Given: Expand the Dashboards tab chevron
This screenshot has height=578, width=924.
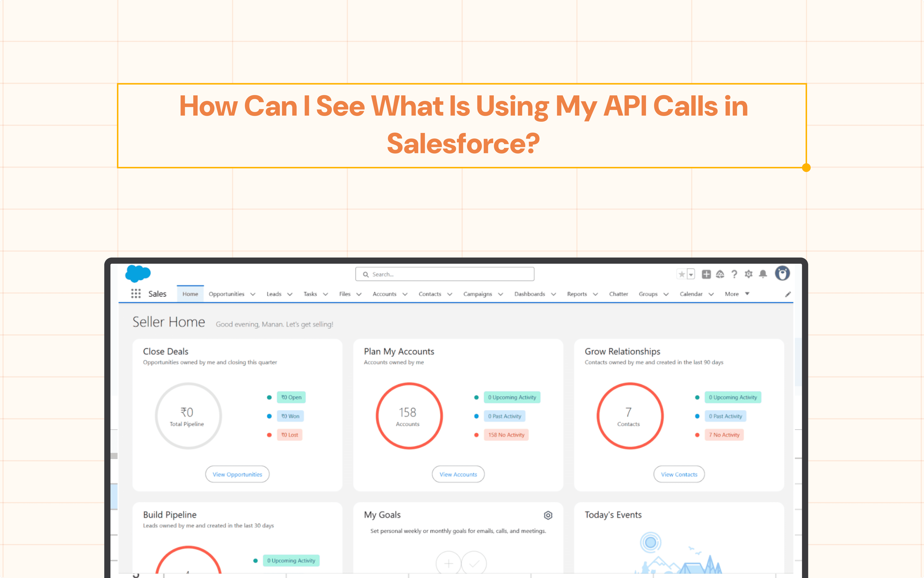Looking at the screenshot, I should (x=554, y=294).
